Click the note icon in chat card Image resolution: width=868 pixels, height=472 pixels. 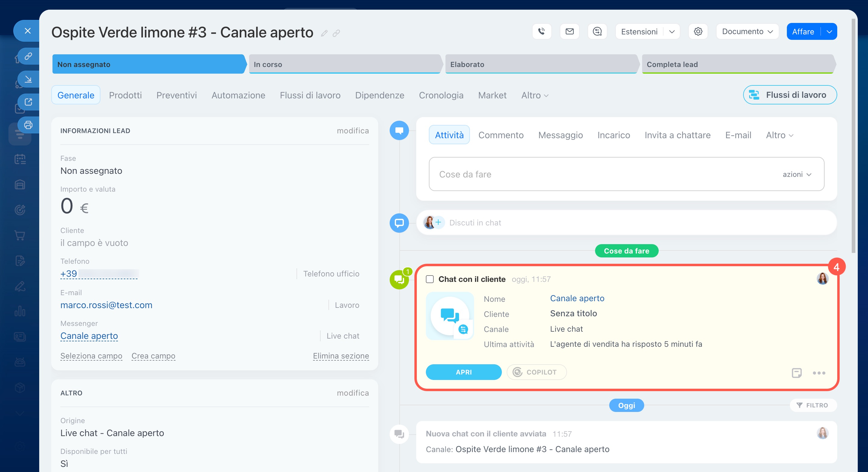797,372
